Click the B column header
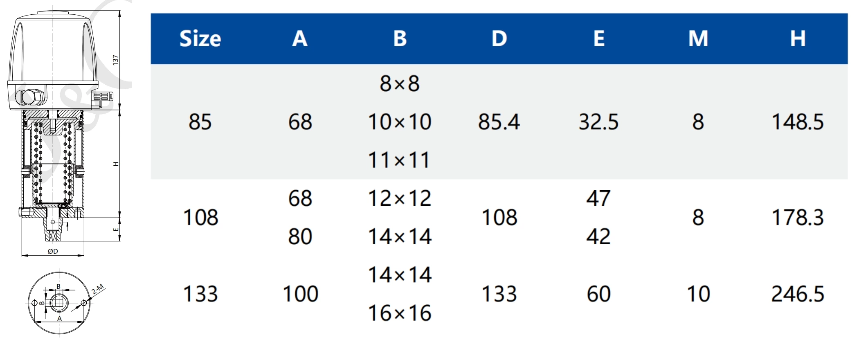Image resolution: width=868 pixels, height=342 pixels. (x=400, y=39)
